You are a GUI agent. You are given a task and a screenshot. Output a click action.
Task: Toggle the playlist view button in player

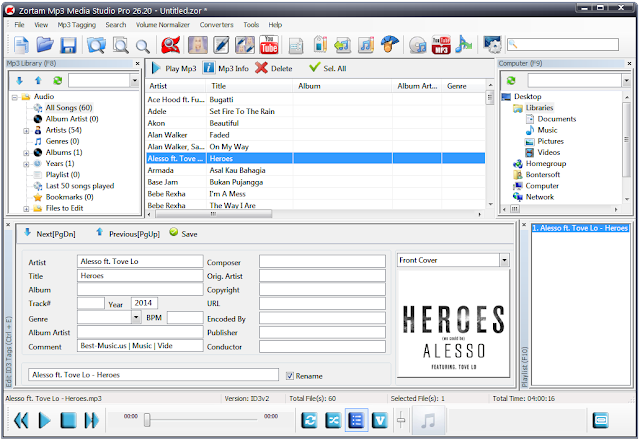356,420
